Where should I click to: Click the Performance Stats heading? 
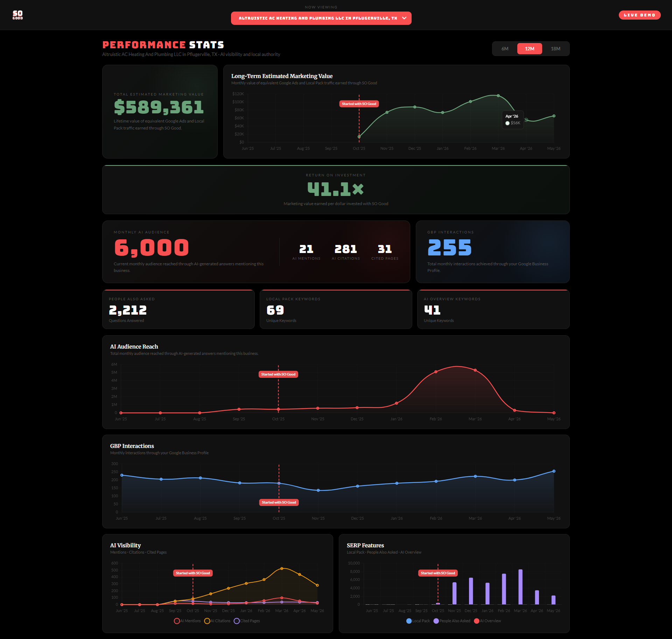[x=163, y=45]
